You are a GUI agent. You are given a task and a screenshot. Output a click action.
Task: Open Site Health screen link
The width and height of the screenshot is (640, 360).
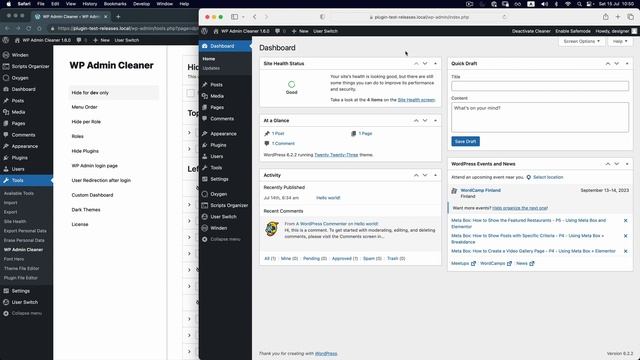click(x=416, y=100)
